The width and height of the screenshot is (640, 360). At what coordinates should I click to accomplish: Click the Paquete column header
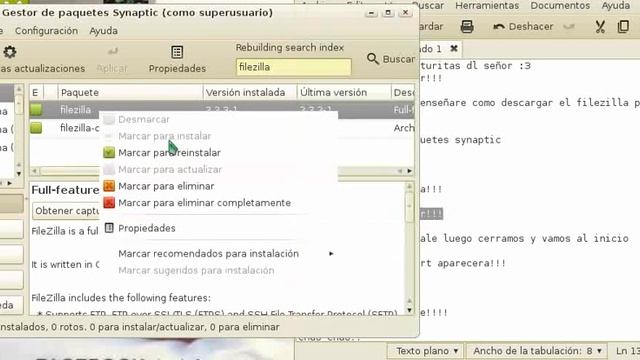pyautogui.click(x=130, y=93)
